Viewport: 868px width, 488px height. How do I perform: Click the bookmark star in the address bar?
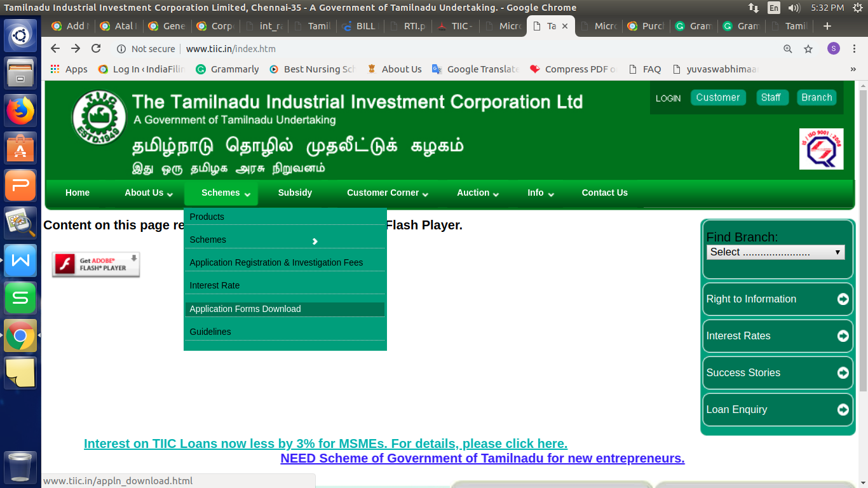[808, 48]
